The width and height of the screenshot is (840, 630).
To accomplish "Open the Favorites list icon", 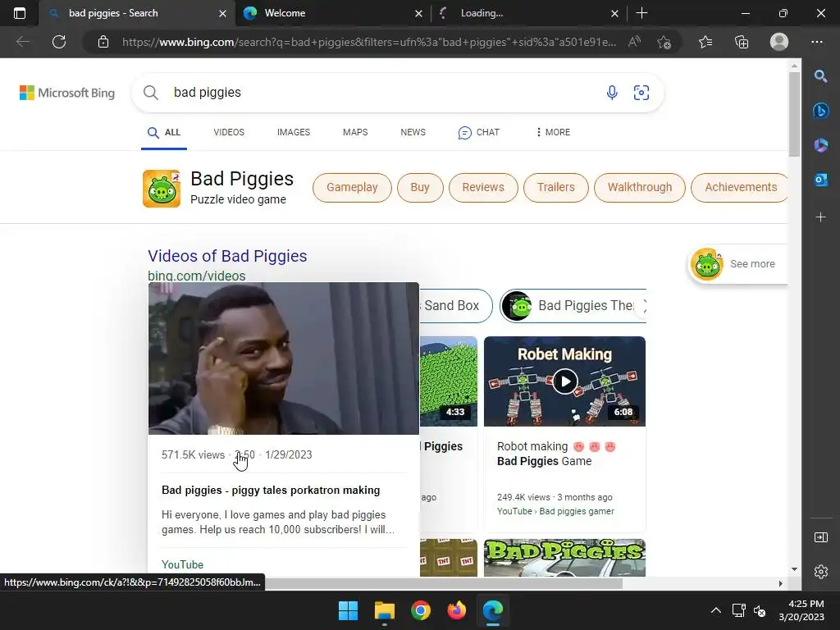I will pos(705,42).
